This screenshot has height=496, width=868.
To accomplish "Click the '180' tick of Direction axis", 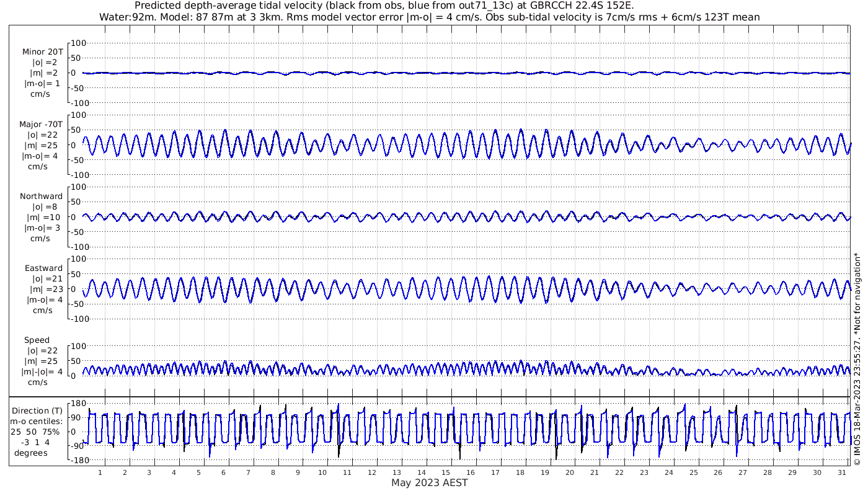I will (77, 403).
